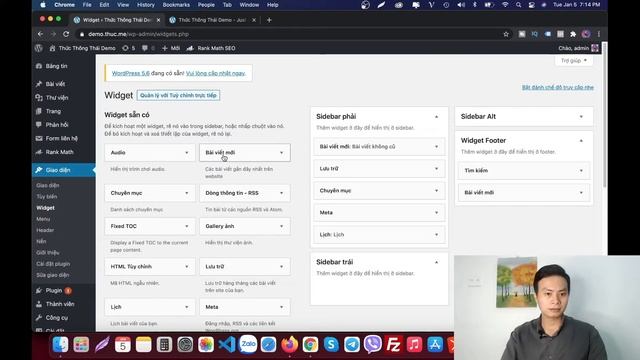640x360 pixels.
Task: Click Spotlight search in menu bar
Action: 518,5
